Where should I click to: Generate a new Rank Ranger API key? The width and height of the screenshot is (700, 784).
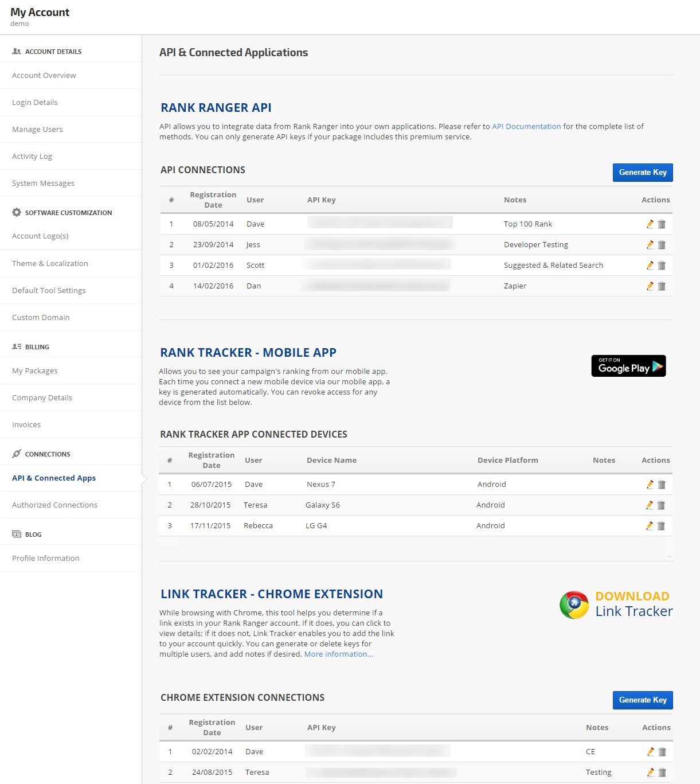point(643,173)
